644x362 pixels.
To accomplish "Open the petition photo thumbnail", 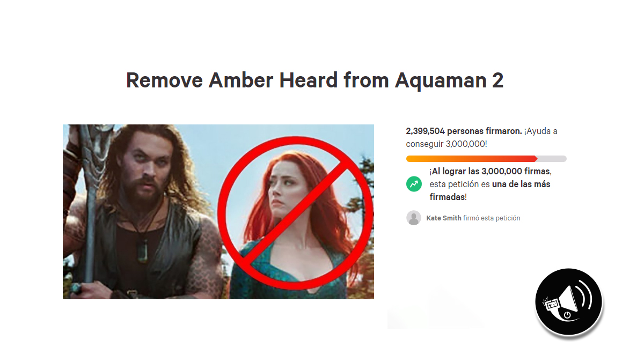I will (x=218, y=212).
